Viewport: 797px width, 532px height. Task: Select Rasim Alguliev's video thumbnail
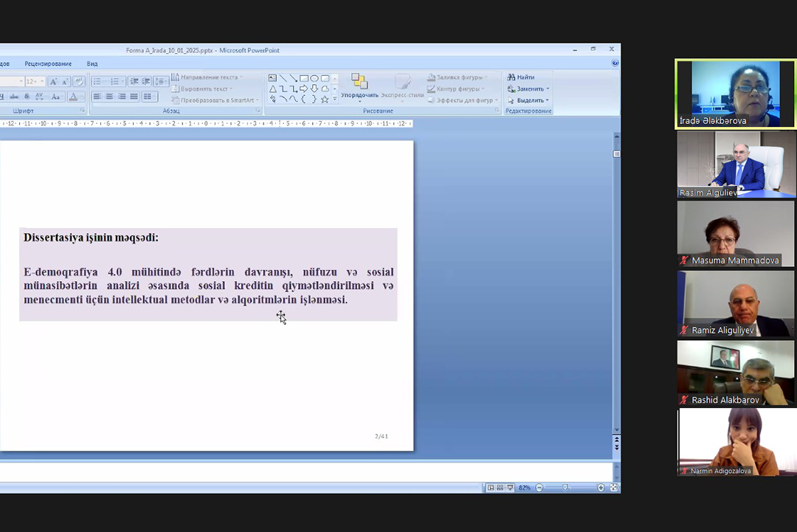[736, 165]
